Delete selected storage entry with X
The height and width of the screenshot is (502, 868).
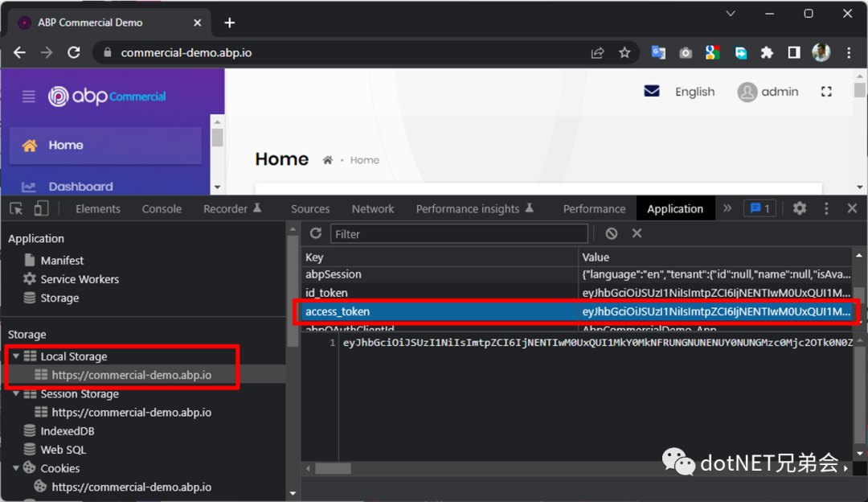tap(637, 233)
